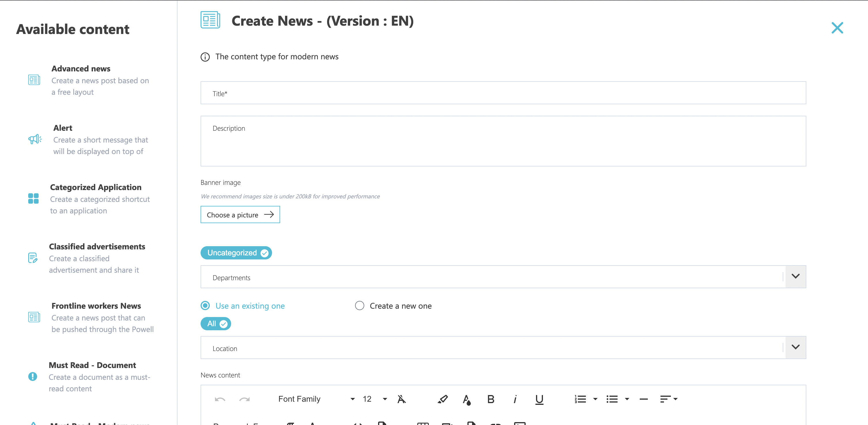Expand the Departments dropdown chevron
Screen dimensions: 868x425
pyautogui.click(x=795, y=276)
